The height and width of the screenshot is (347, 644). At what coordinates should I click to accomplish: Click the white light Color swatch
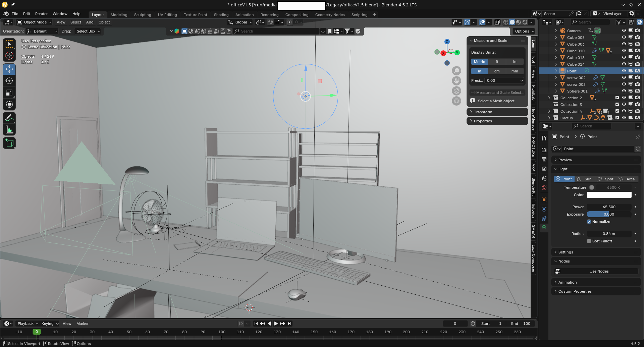click(609, 195)
